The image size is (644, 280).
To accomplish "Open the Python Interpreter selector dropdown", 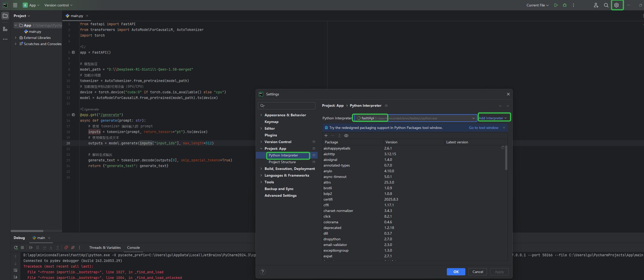I will click(415, 118).
